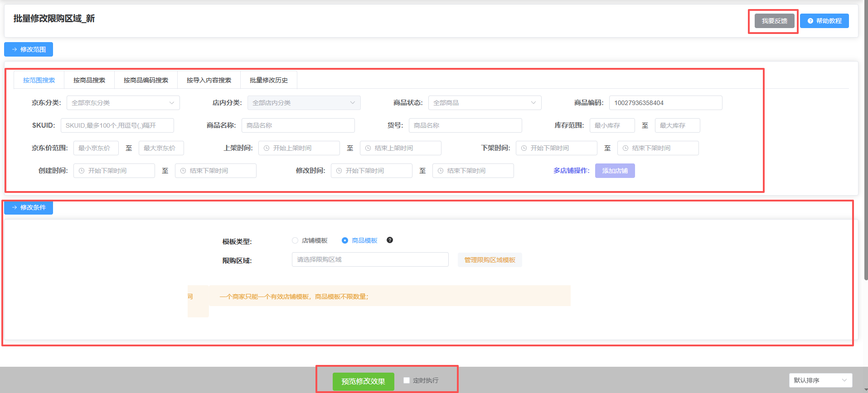Enable the 定时执行 checkbox
The image size is (868, 393).
407,380
